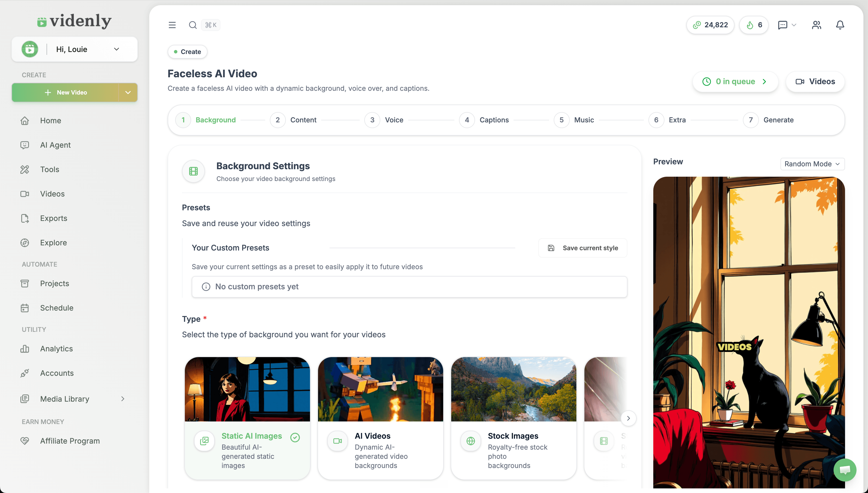Open the Random Mode preview dropdown

812,164
